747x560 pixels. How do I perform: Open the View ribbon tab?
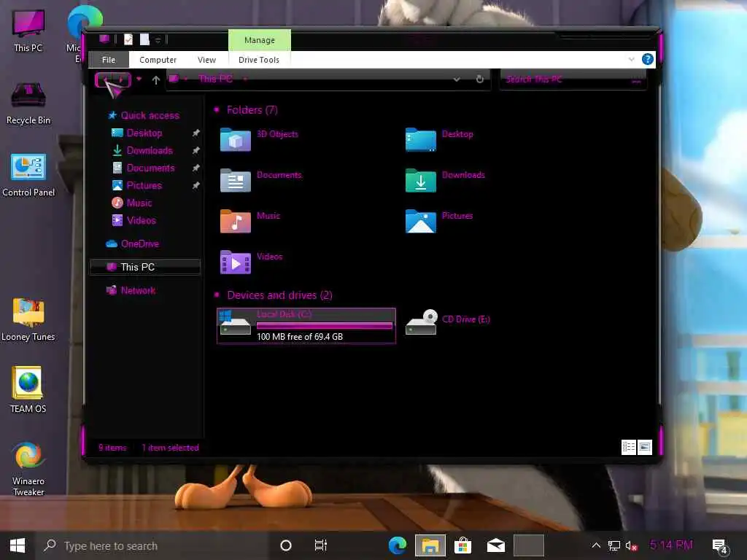[206, 60]
